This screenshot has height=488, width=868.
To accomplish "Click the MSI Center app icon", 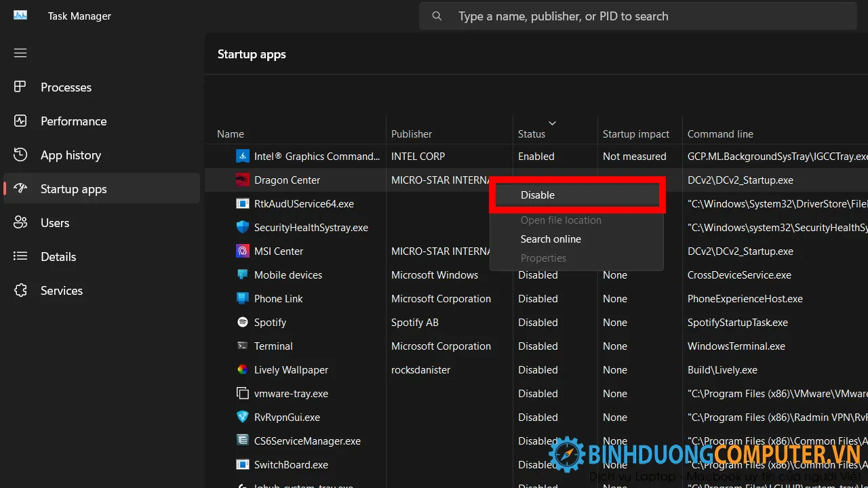I will [243, 251].
